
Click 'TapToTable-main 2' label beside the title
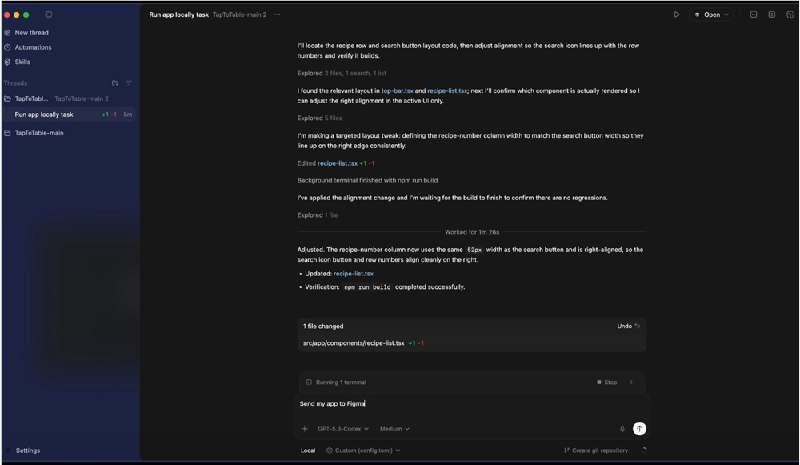click(x=239, y=14)
